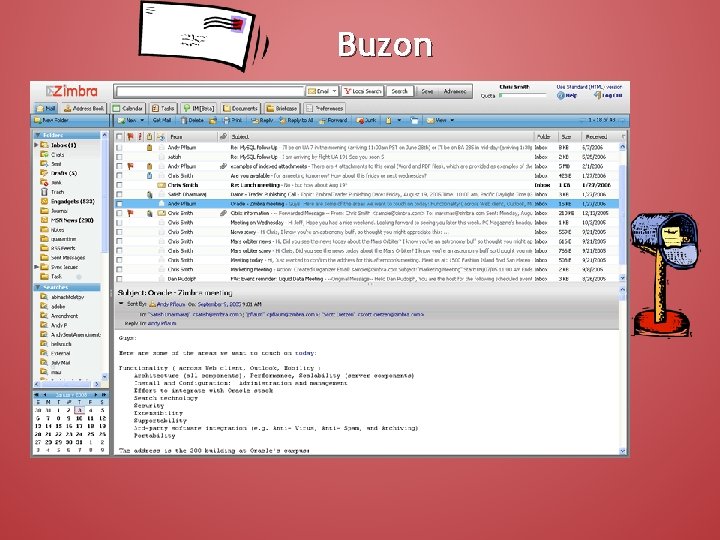The image size is (720, 540).
Task: Click the Reply toolbar button
Action: pyautogui.click(x=262, y=120)
